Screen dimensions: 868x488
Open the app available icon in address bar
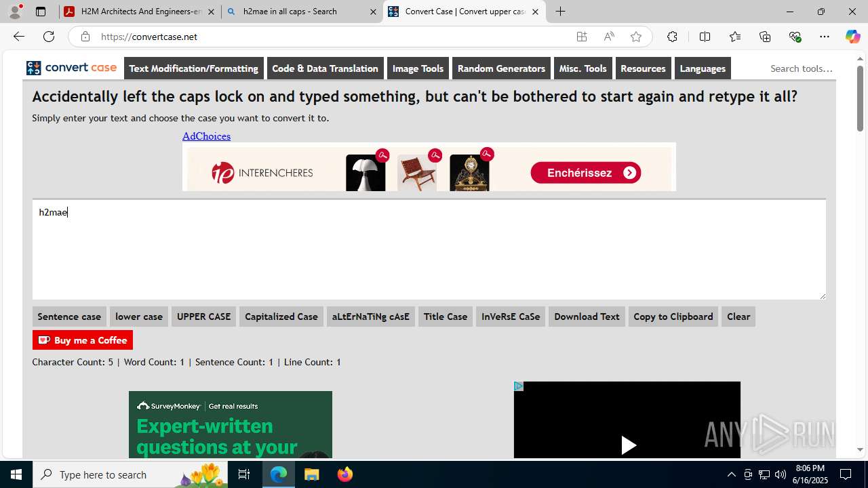[x=582, y=37]
